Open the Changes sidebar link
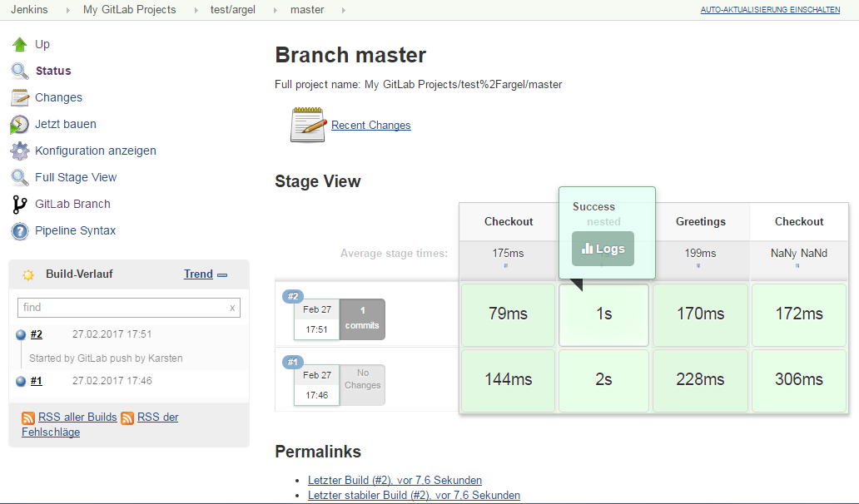The height and width of the screenshot is (504, 859). 58,97
